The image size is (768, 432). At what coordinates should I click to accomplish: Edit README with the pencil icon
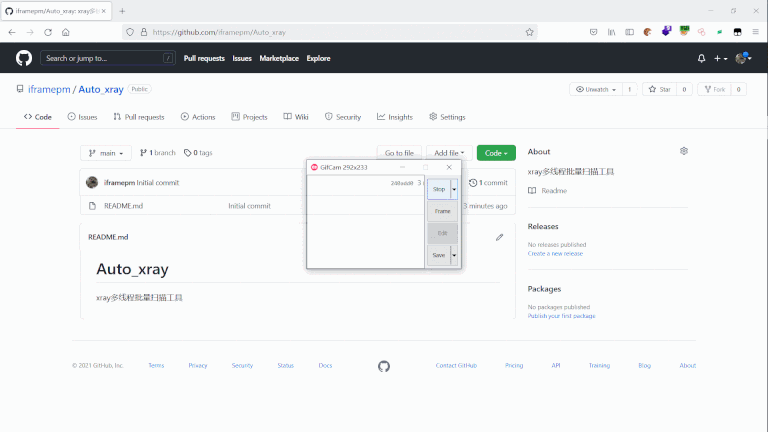499,237
